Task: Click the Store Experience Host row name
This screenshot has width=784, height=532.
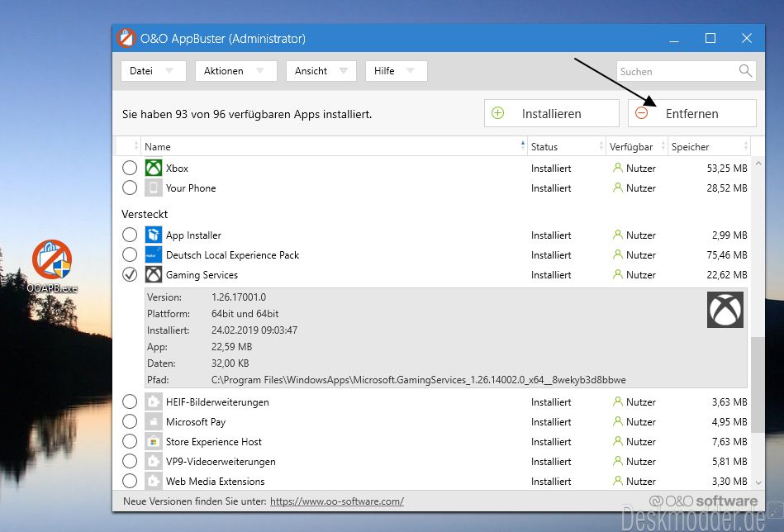Action: coord(213,441)
